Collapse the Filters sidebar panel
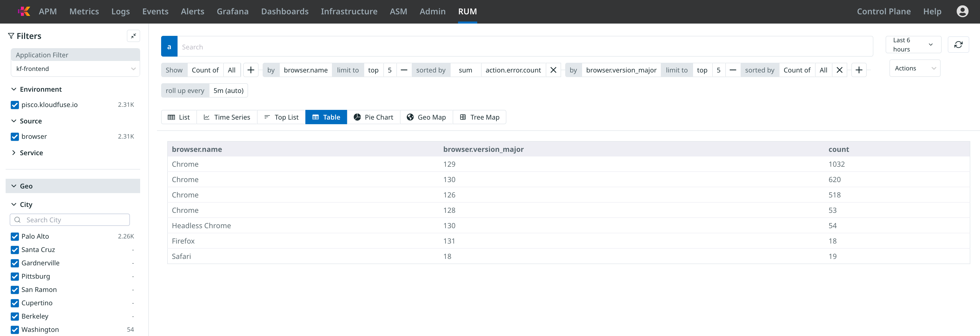This screenshot has height=336, width=980. [133, 36]
